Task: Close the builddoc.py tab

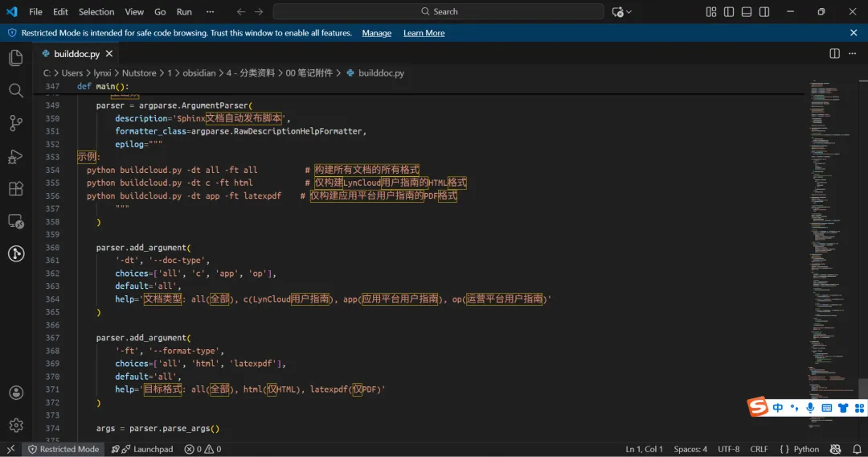Action: click(109, 54)
